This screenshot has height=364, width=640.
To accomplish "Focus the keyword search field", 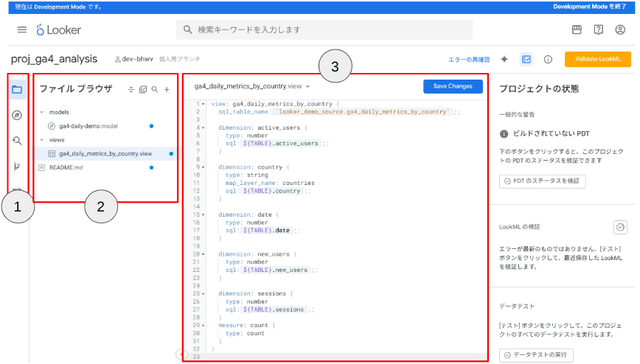I will point(324,29).
